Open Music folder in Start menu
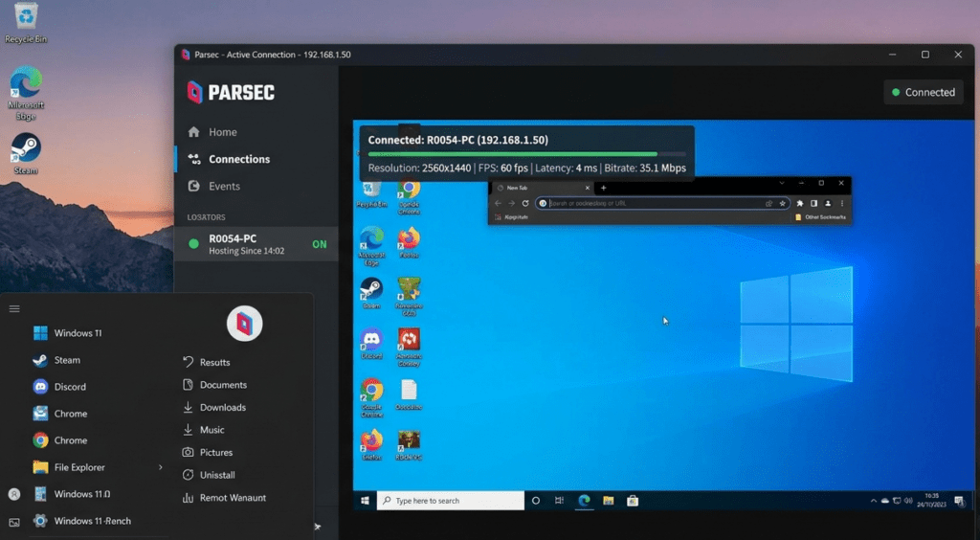This screenshot has height=540, width=980. 203,429
